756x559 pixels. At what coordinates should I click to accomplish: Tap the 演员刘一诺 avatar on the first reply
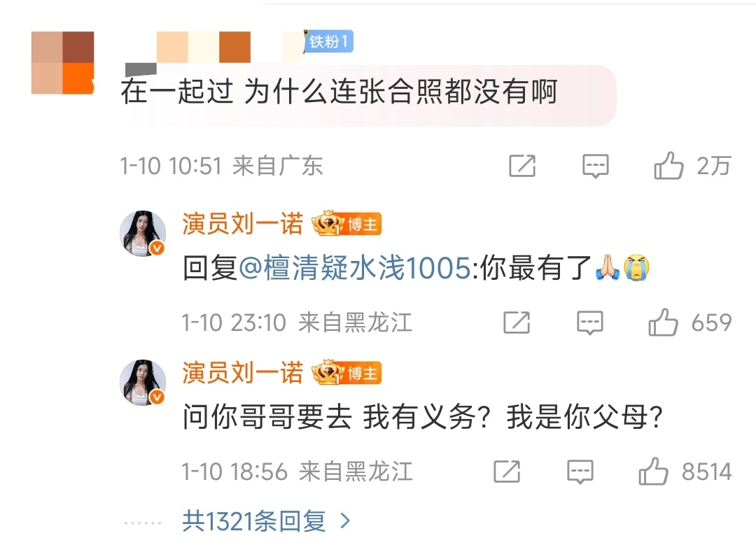(x=143, y=233)
